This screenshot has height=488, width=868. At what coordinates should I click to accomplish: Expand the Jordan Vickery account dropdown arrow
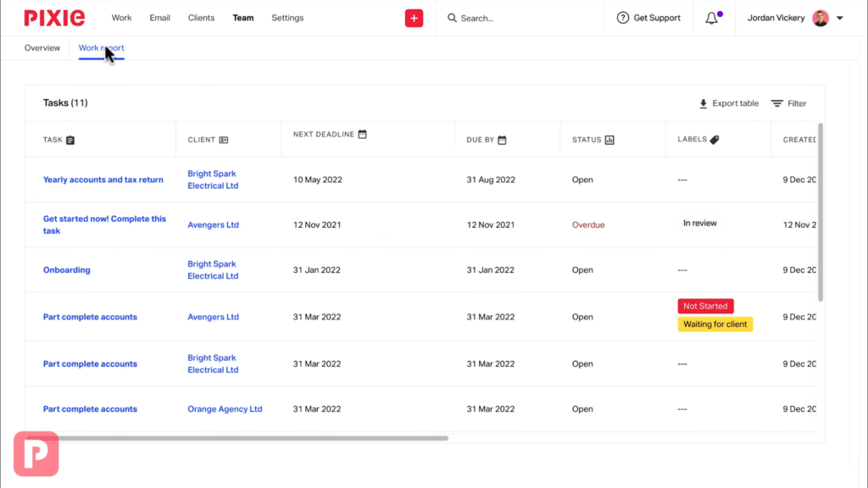point(840,19)
